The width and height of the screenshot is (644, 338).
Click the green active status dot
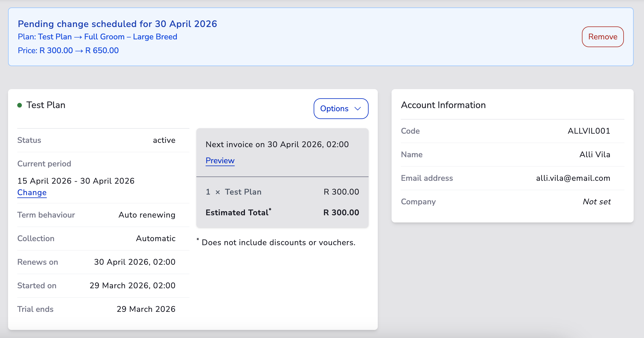20,105
